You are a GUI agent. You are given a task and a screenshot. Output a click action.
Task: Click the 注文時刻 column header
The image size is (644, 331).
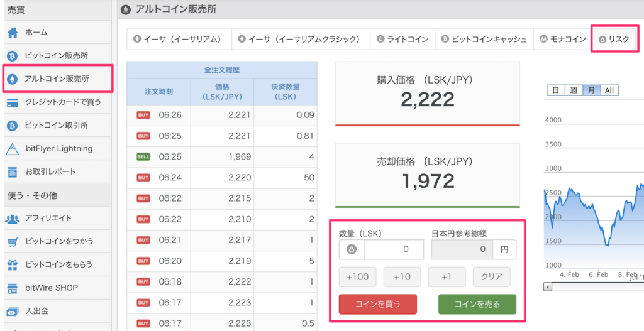(x=159, y=92)
